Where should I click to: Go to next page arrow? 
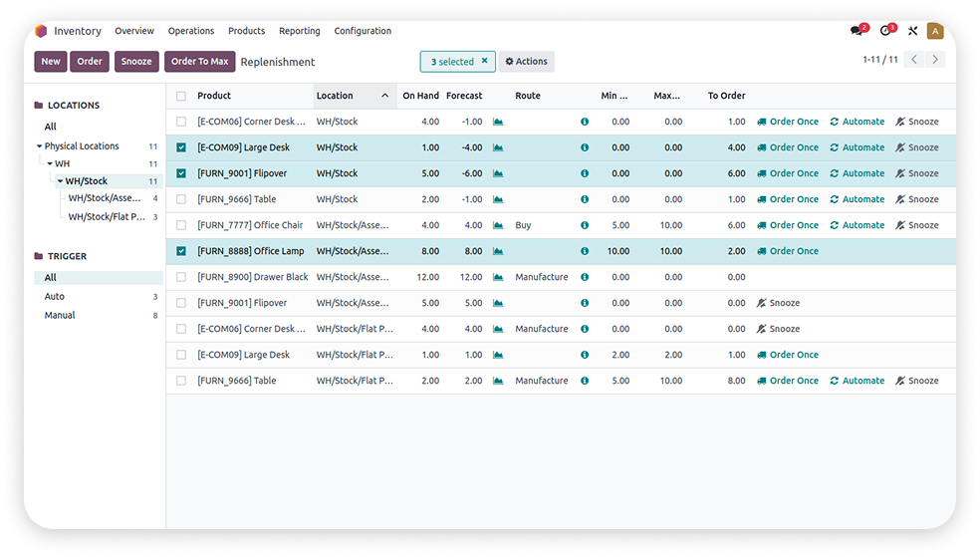click(934, 60)
